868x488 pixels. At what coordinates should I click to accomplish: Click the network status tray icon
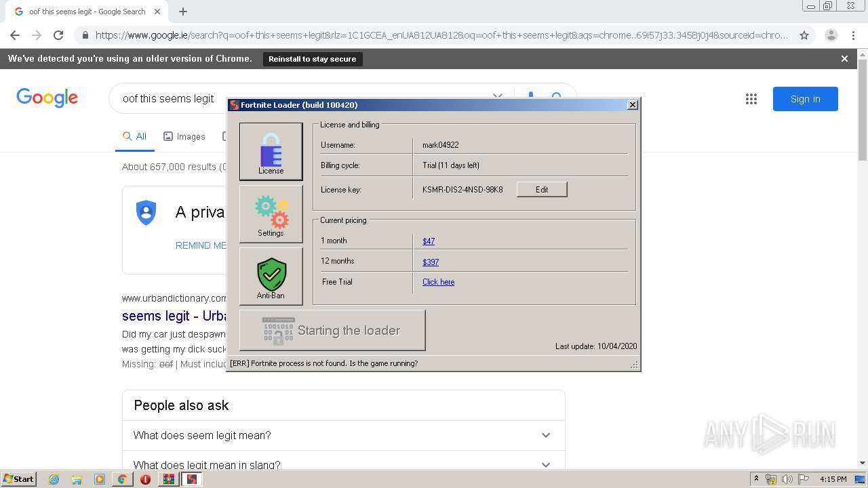tap(771, 479)
